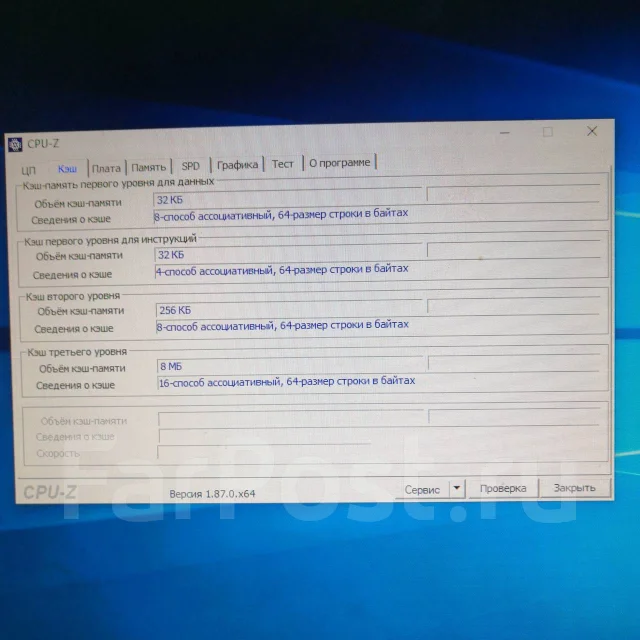Click the L1 data cache size field 32 КБ
Image resolution: width=640 pixels, height=640 pixels.
(x=287, y=198)
